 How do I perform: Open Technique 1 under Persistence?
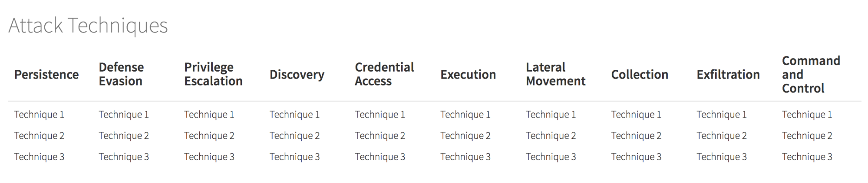pos(39,114)
